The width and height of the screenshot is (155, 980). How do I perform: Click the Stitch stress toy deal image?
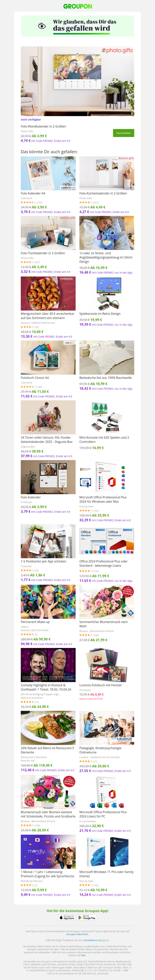(107, 233)
